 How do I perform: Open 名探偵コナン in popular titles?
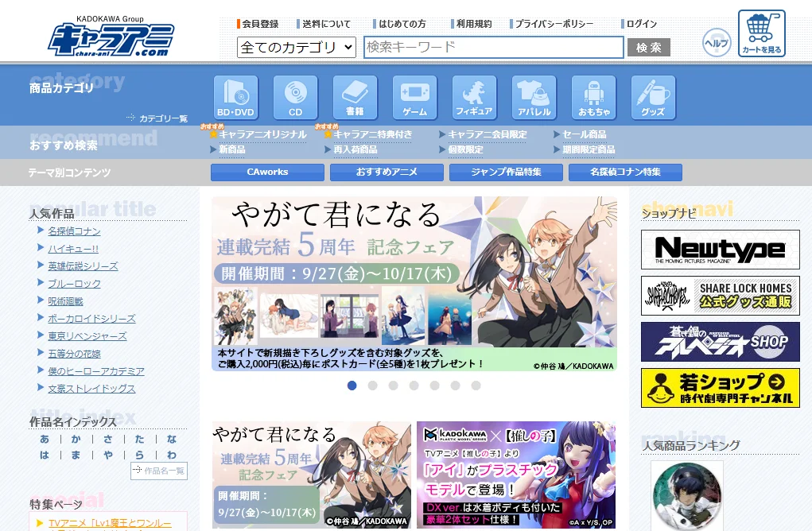point(74,231)
